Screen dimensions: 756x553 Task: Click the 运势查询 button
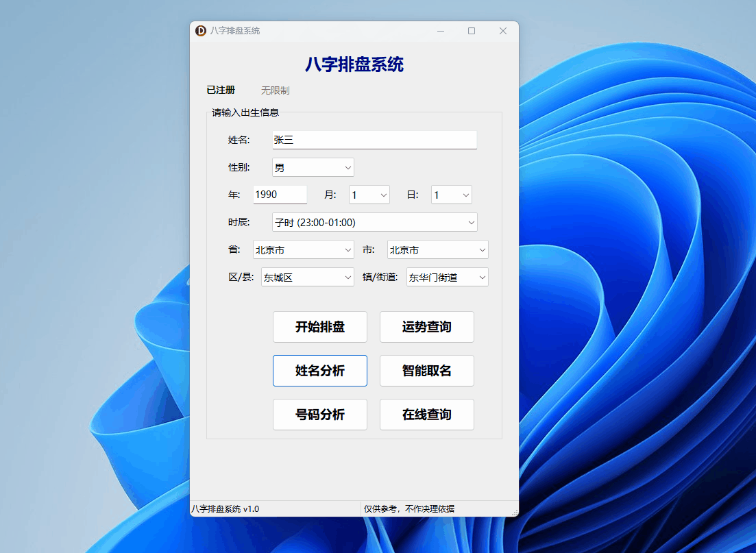pyautogui.click(x=426, y=327)
